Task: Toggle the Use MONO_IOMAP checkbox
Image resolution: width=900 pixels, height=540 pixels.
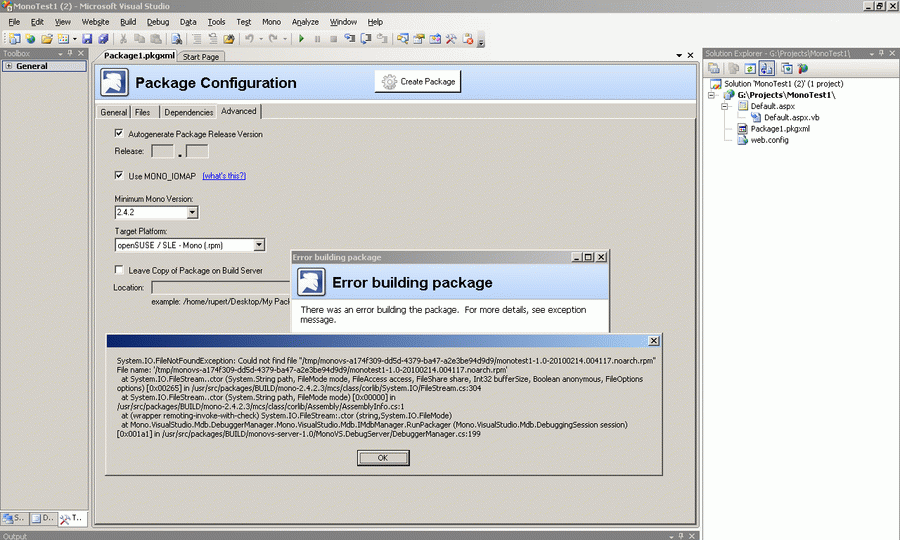Action: click(x=119, y=175)
